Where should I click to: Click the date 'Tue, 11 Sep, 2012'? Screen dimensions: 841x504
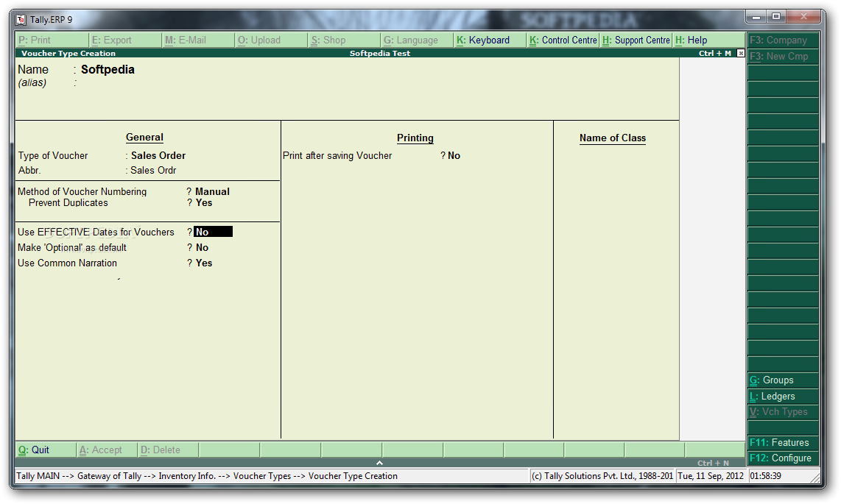tap(711, 476)
